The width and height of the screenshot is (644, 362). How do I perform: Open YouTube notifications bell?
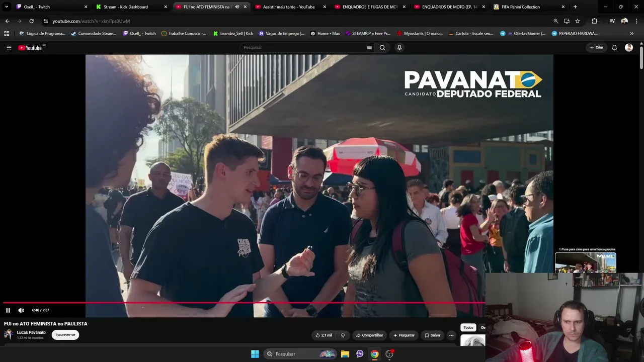tap(614, 48)
